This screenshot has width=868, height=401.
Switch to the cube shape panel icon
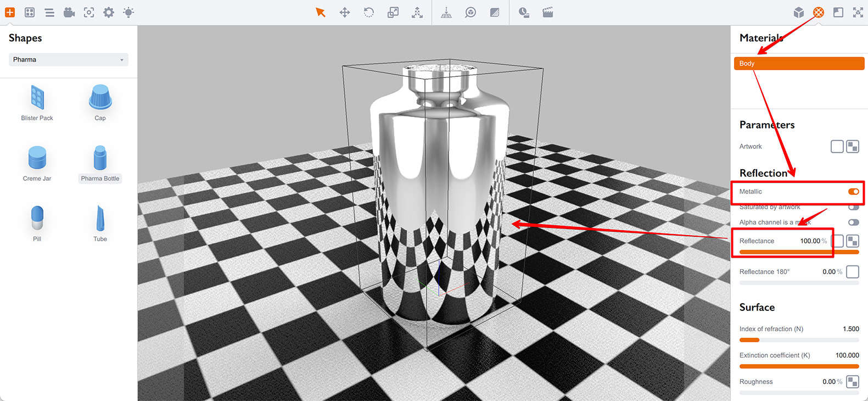[799, 12]
